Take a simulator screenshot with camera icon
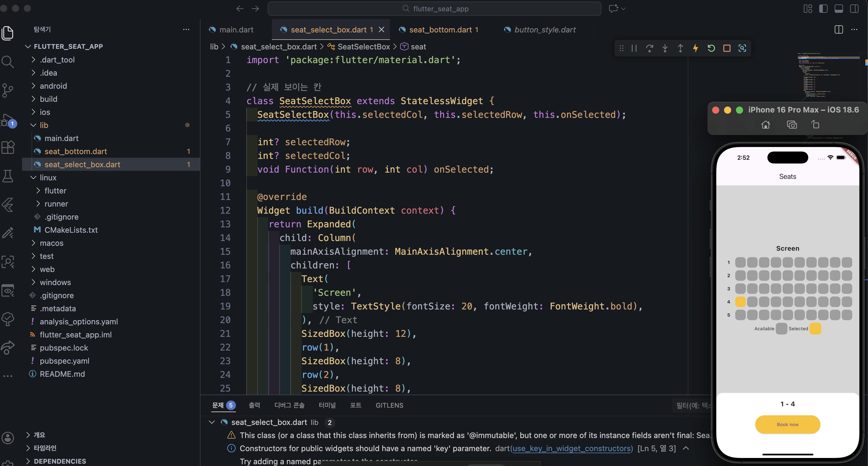This screenshot has height=466, width=868. (792, 125)
